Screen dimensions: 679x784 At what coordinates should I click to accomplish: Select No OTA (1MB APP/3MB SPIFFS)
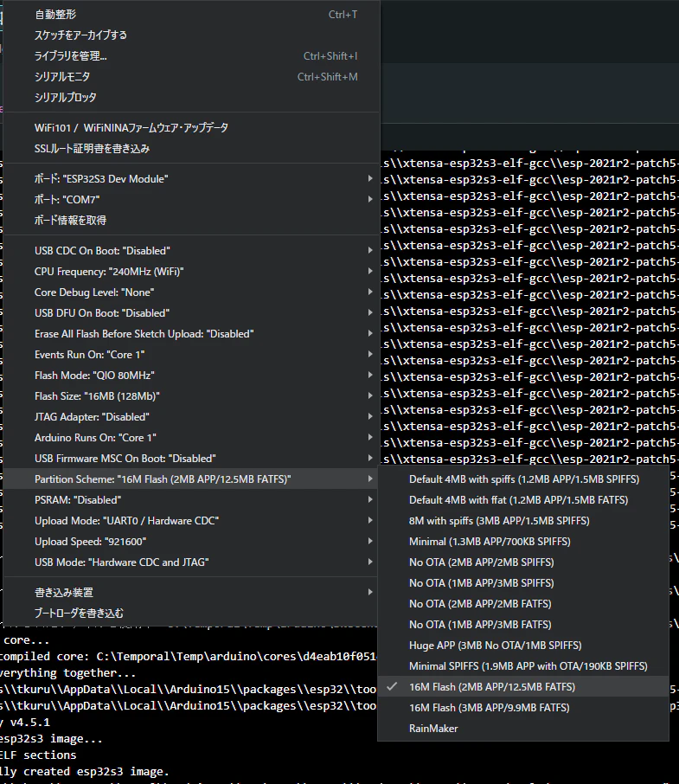coord(523,583)
